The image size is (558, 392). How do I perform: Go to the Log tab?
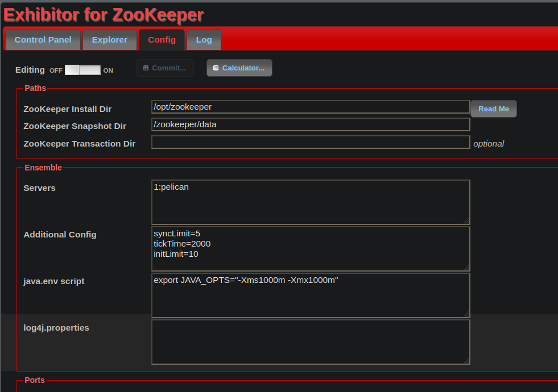click(204, 40)
